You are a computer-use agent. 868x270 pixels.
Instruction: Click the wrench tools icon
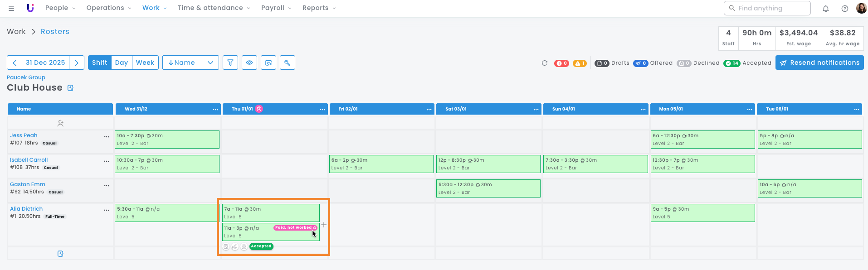click(x=288, y=63)
